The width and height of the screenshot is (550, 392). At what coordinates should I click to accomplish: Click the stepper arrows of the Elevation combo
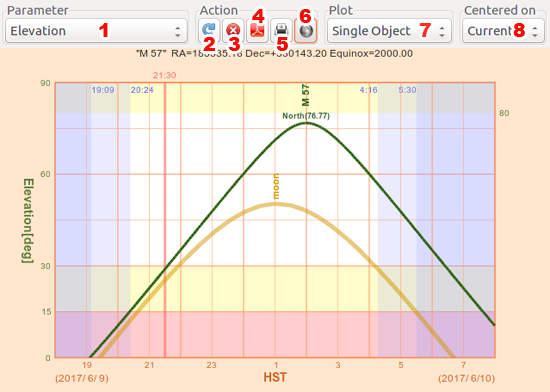pyautogui.click(x=177, y=32)
